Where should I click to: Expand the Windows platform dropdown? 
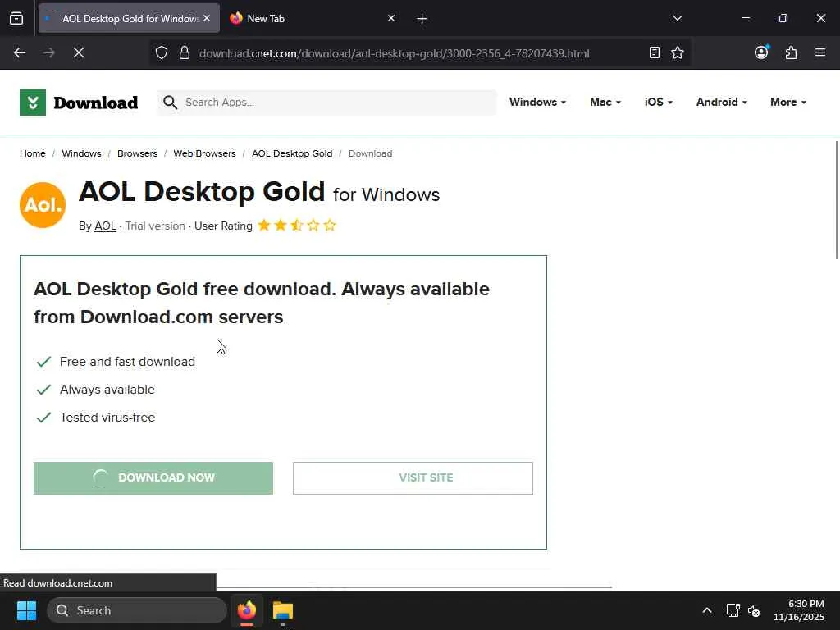click(537, 103)
